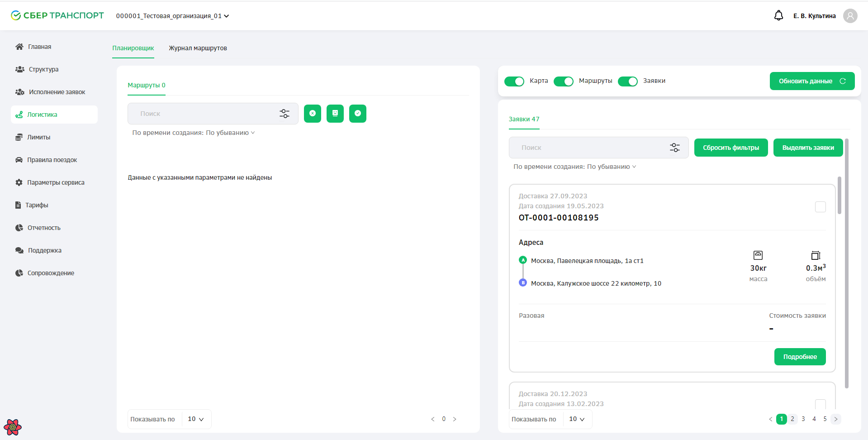The width and height of the screenshot is (868, 440).
Task: Open Сопровождение in sidebar
Action: tap(54, 273)
